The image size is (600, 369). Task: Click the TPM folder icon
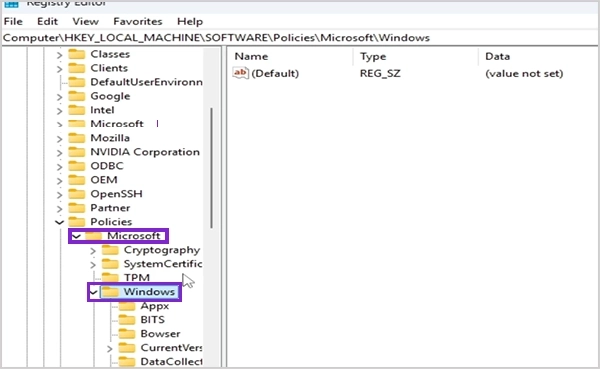[110, 277]
